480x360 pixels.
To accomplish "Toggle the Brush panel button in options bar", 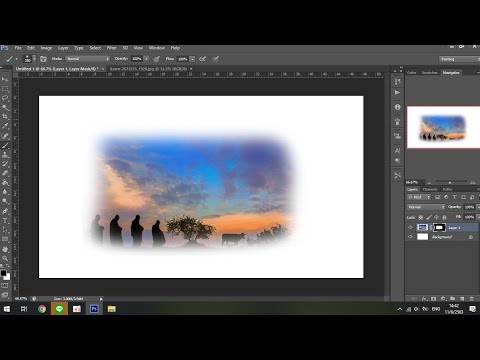I will (43, 59).
